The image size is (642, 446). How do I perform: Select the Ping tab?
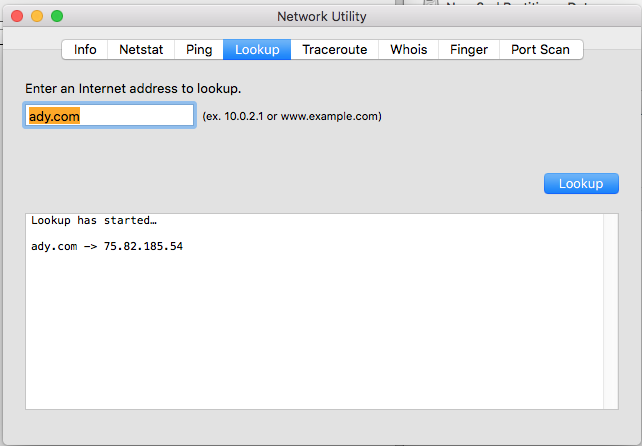point(198,49)
